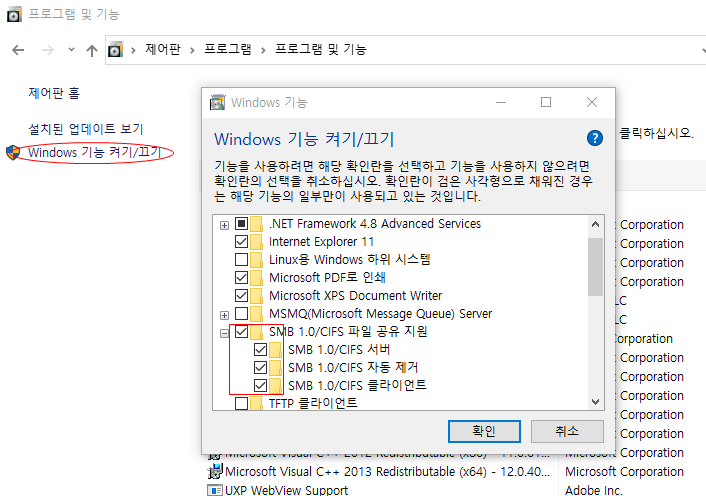Click 제어판 in the address breadcrumb
Viewport: 706px width, 496px height.
163,49
